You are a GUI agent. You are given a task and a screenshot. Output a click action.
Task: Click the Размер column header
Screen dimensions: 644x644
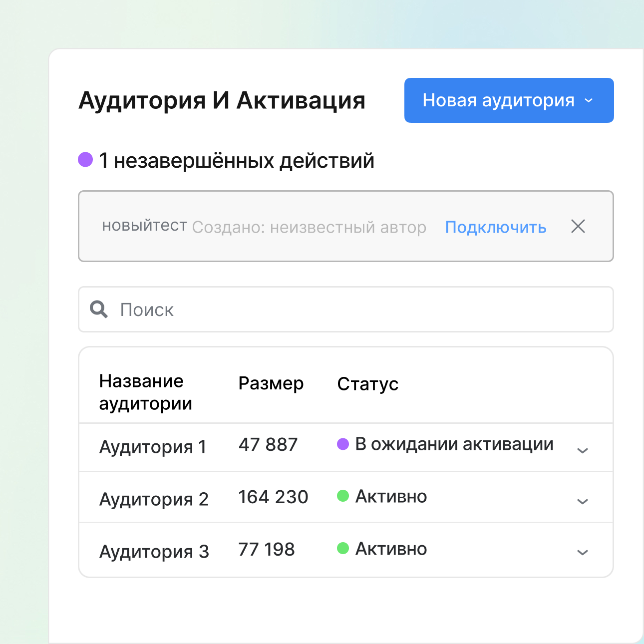(x=271, y=383)
